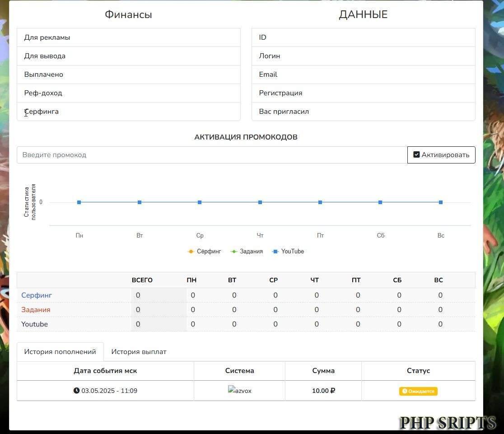
Task: Open the История выплат tab
Action: 139,351
